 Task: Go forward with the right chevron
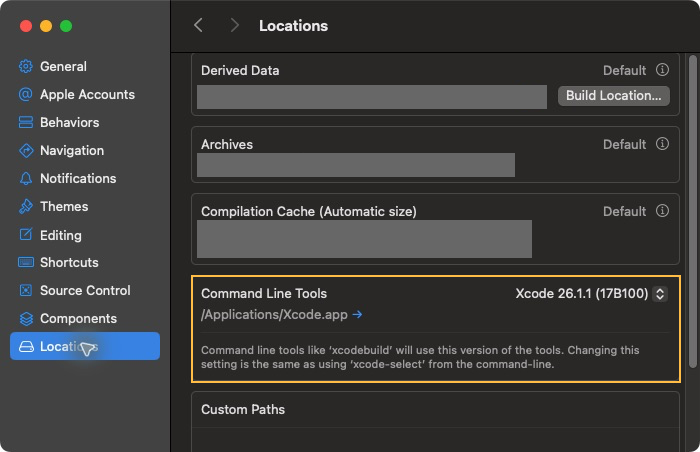pos(234,25)
